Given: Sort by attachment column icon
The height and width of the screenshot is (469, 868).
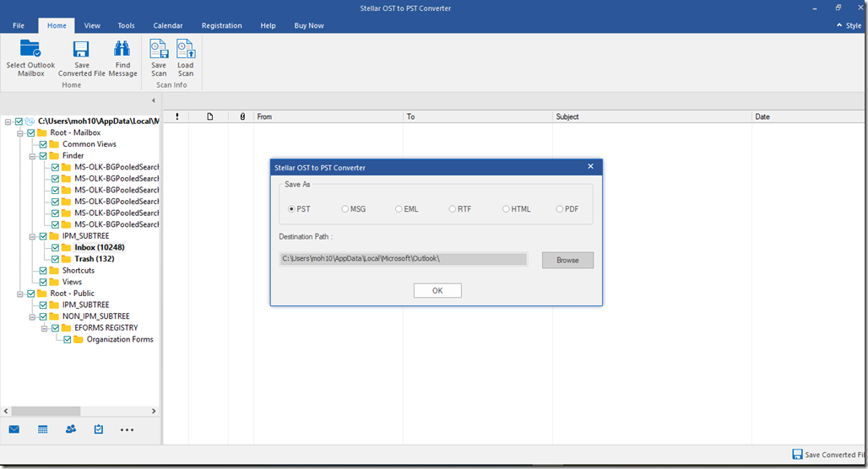Looking at the screenshot, I should [x=242, y=116].
